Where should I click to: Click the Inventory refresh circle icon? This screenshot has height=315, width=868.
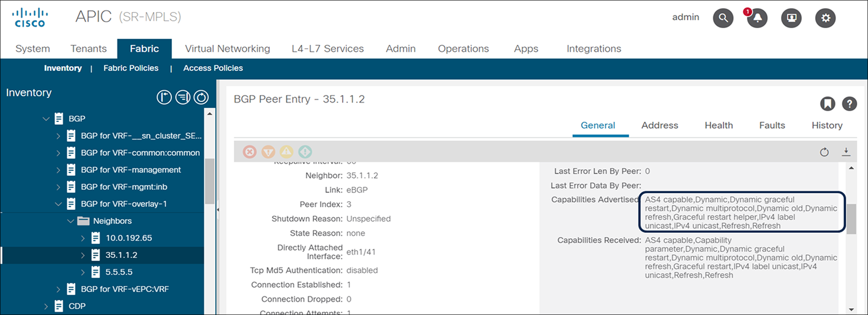201,97
